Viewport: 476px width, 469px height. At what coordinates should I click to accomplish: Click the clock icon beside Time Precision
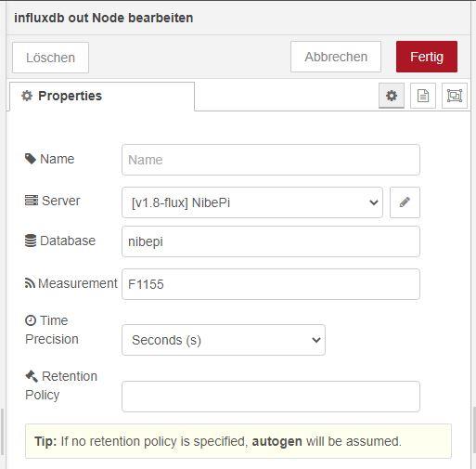click(31, 320)
